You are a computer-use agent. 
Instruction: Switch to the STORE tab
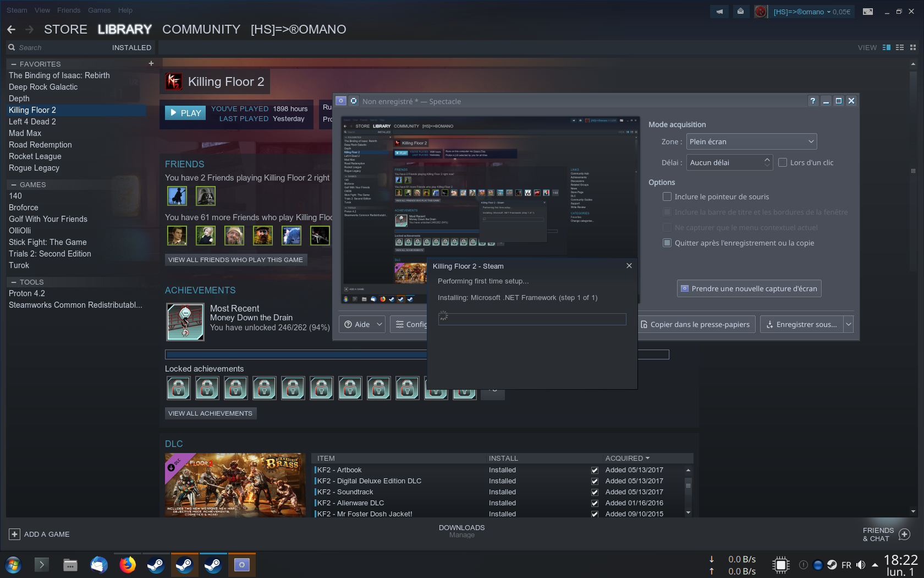pyautogui.click(x=65, y=29)
